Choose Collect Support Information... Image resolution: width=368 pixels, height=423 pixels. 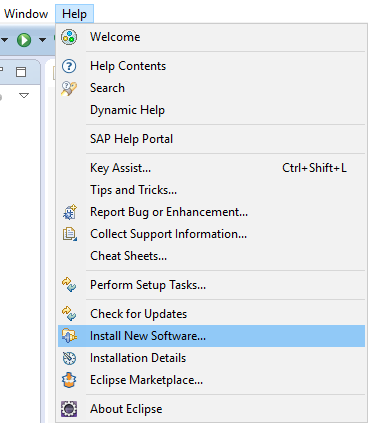coord(211,234)
